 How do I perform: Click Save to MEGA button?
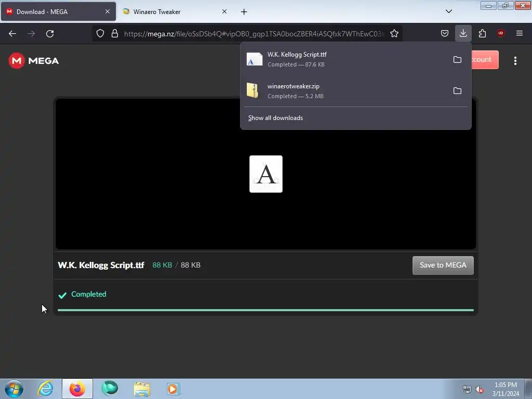tap(443, 265)
